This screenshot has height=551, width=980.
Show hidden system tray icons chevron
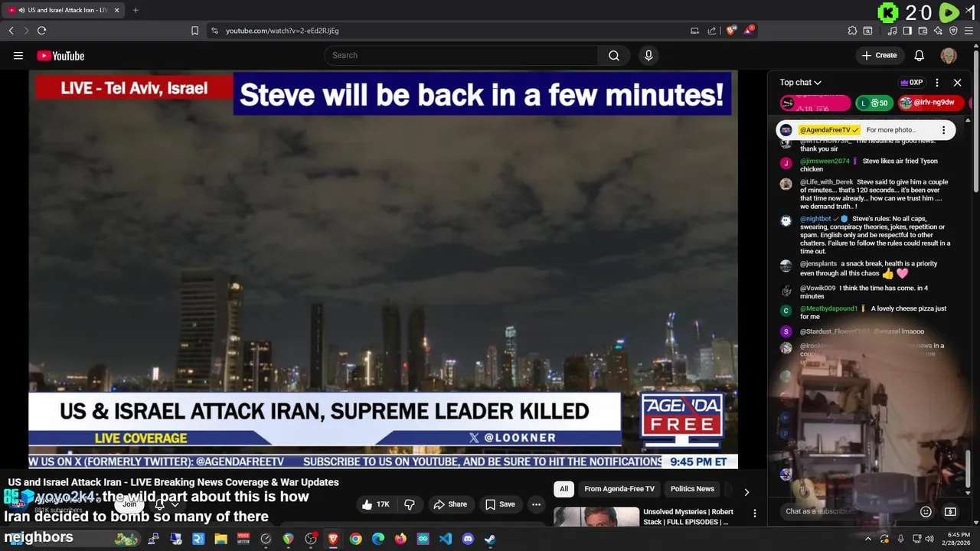click(867, 539)
